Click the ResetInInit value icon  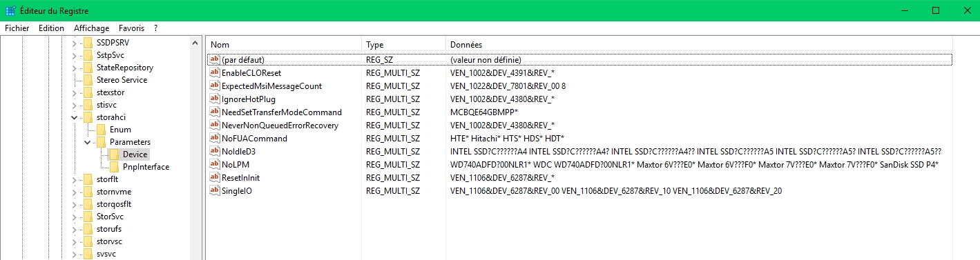coord(215,178)
